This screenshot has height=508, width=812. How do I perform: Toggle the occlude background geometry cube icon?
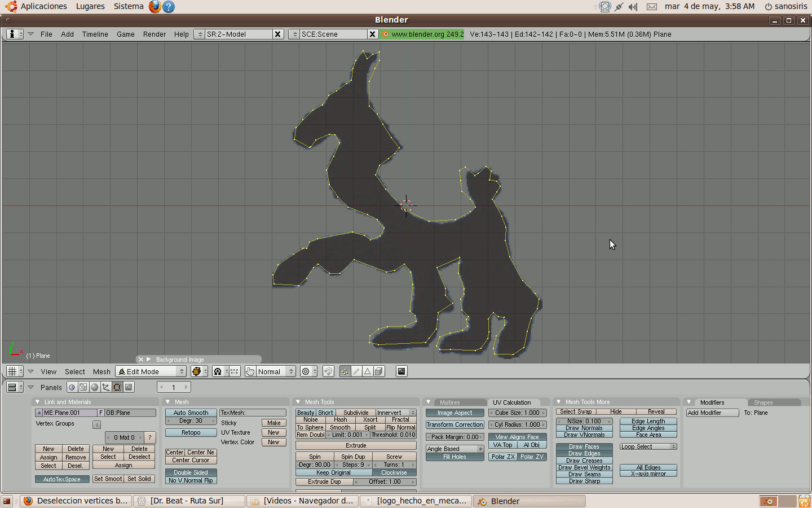click(379, 371)
